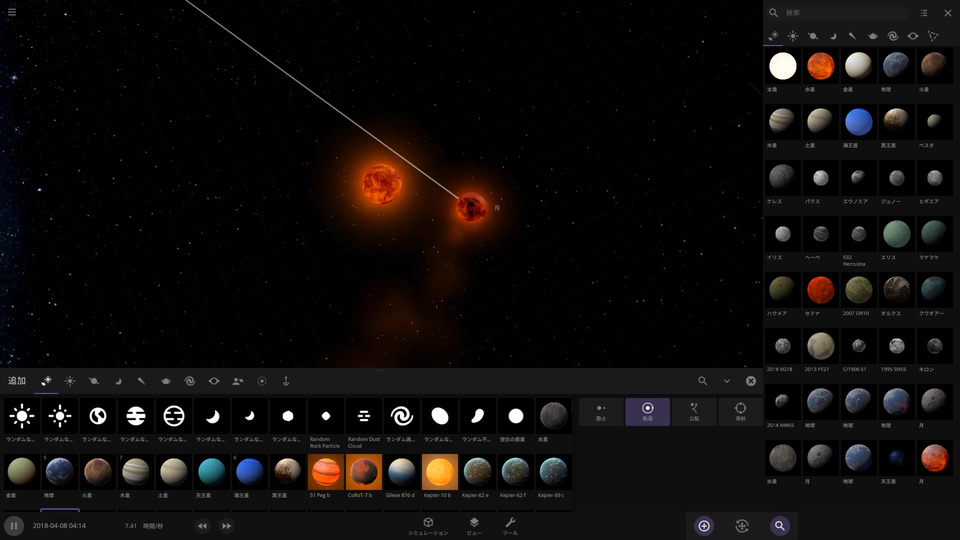Speed up simulation with fast-forward button
Image resolution: width=960 pixels, height=540 pixels.
(x=227, y=526)
